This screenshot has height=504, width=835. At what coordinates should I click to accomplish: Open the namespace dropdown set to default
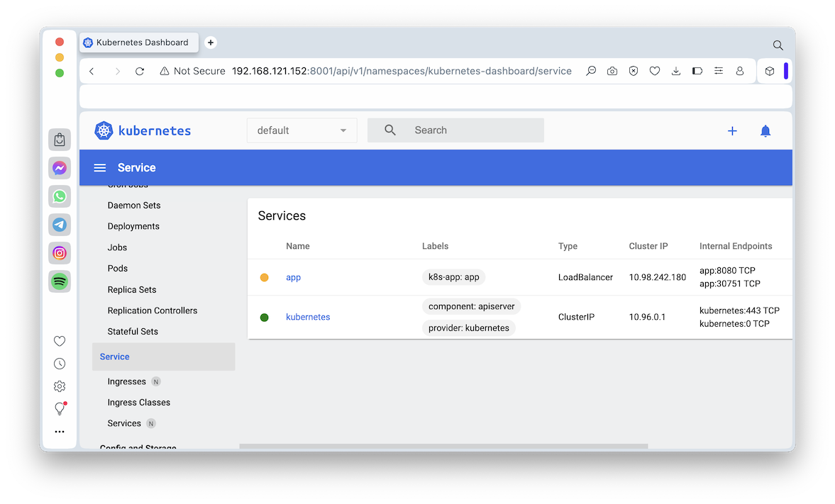302,130
